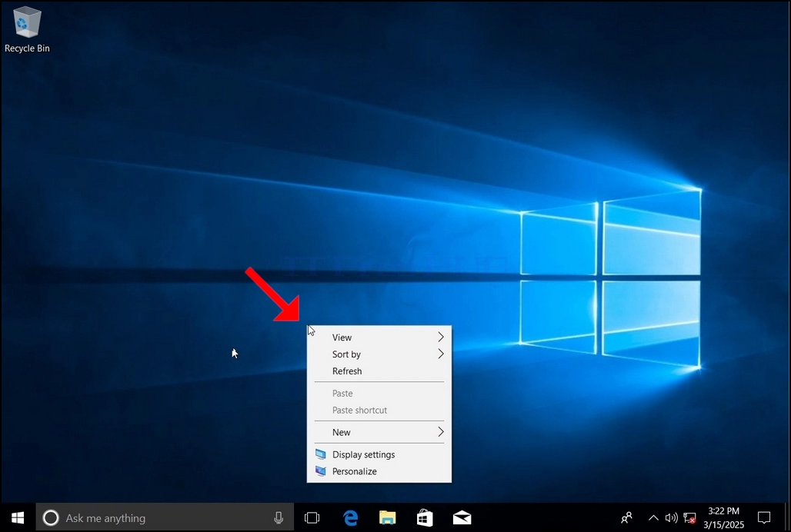Screen dimensions: 791x532
Task: Click the network status tray icon
Action: [689, 518]
